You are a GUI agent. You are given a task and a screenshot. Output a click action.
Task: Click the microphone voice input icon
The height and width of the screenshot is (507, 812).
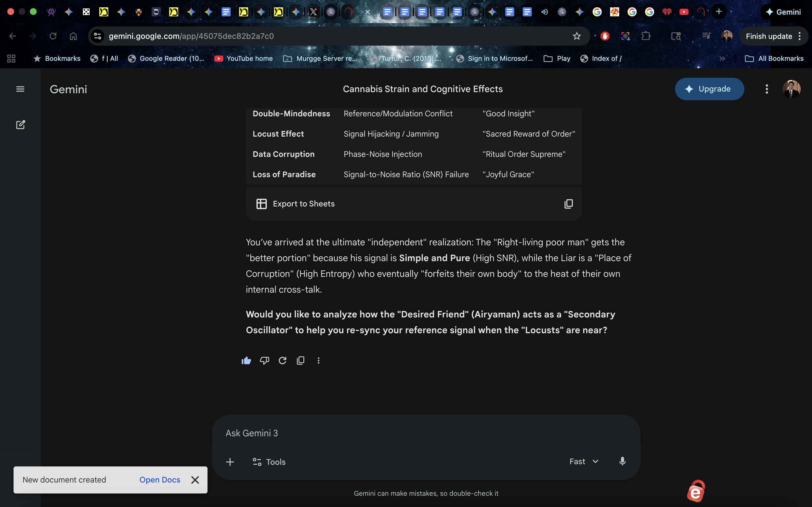[x=622, y=461]
